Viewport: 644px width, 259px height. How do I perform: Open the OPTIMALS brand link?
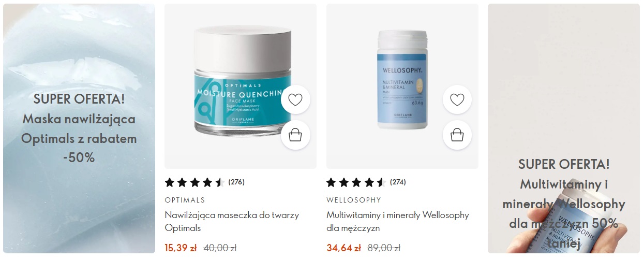(x=185, y=200)
